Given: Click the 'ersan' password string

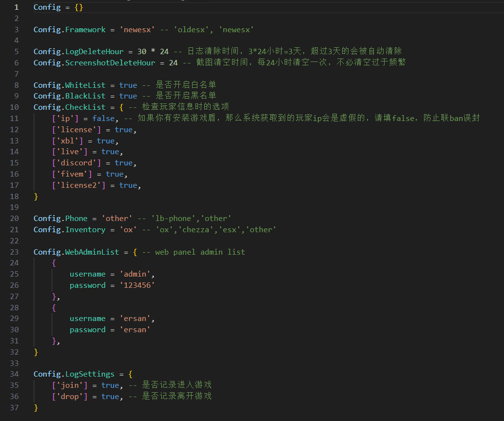Looking at the screenshot, I should 135,329.
